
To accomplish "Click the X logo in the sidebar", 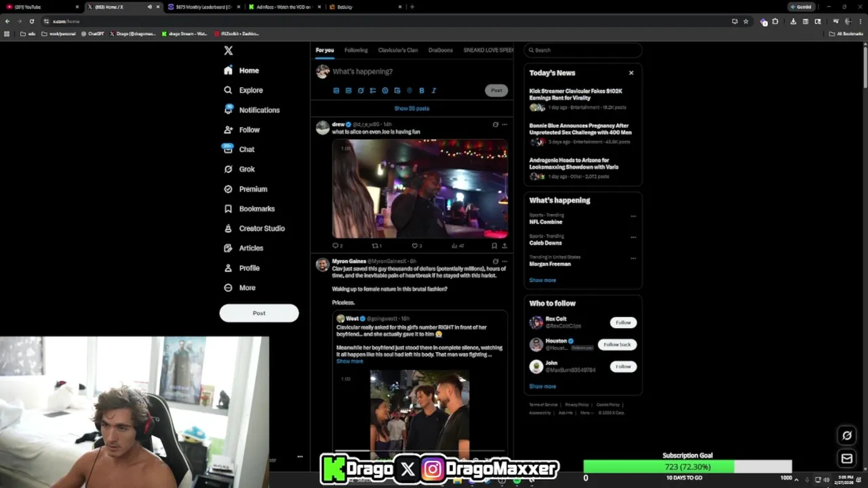I will tap(229, 51).
